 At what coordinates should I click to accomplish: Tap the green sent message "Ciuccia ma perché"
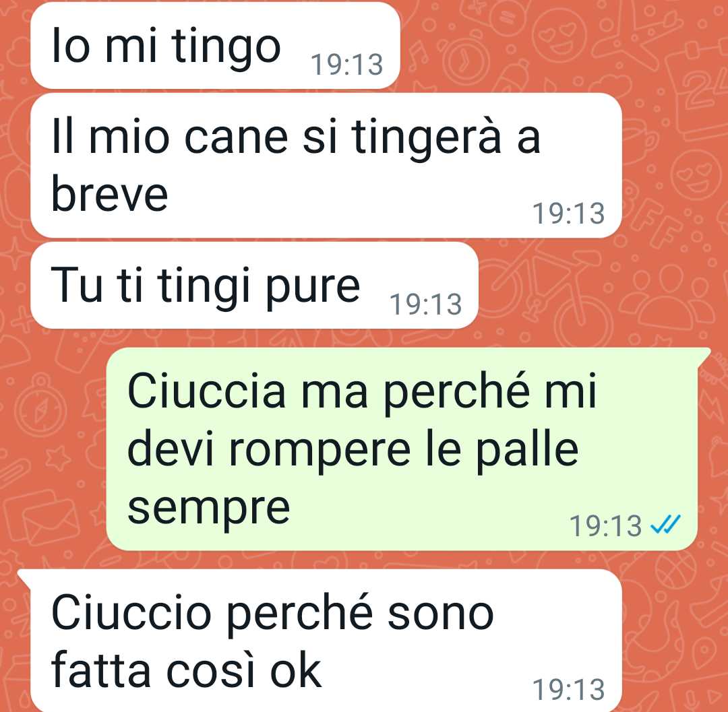[402, 449]
